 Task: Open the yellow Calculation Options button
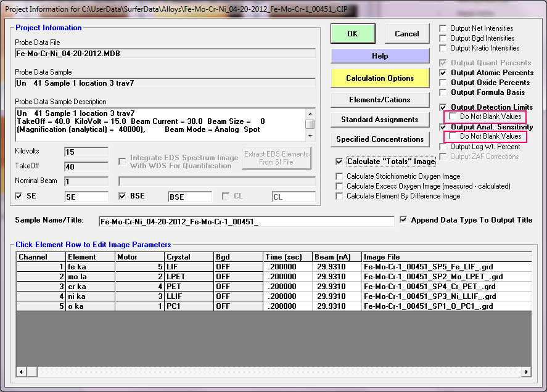(380, 78)
